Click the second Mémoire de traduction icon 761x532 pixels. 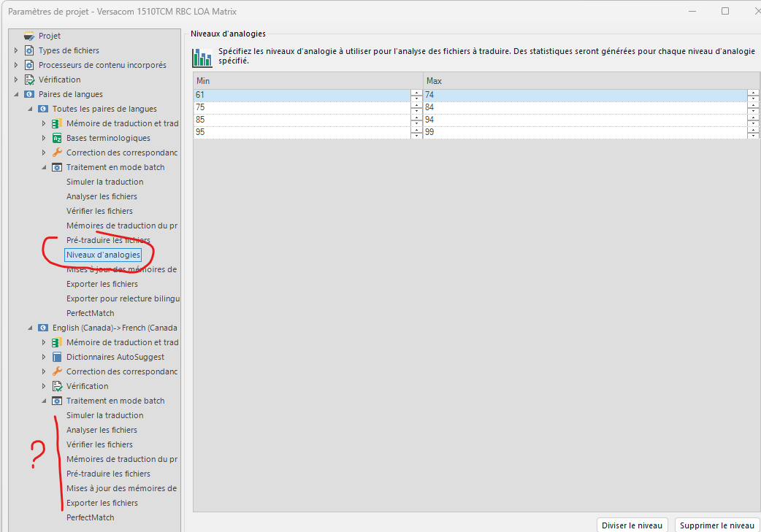(x=57, y=342)
